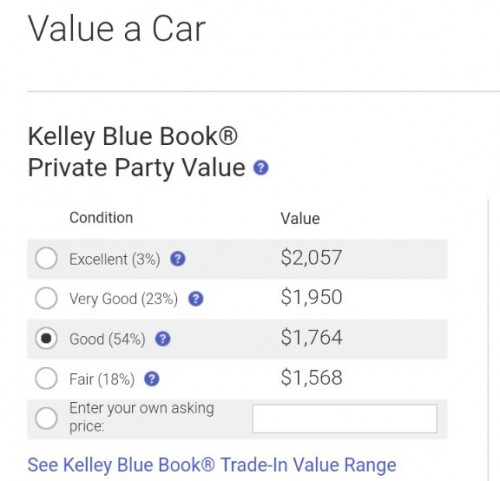Select the Fair condition radio button
The height and width of the screenshot is (481, 500).
(46, 378)
